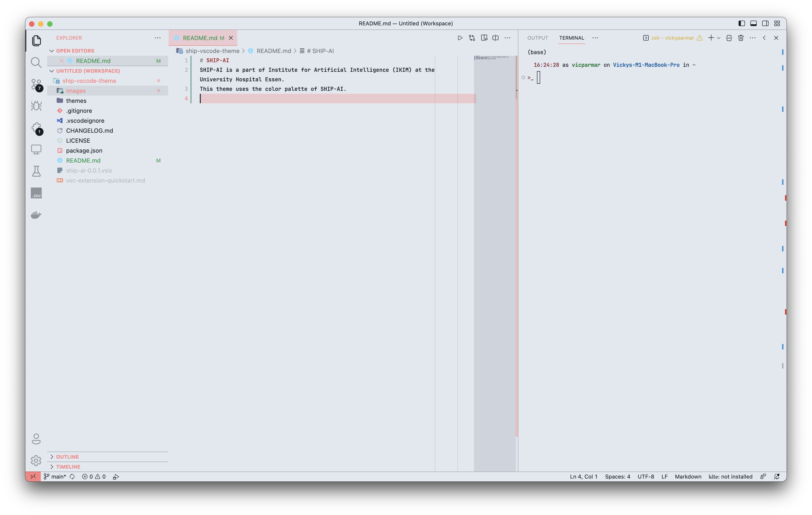
Task: Select the README.md editor tab
Action: 200,38
